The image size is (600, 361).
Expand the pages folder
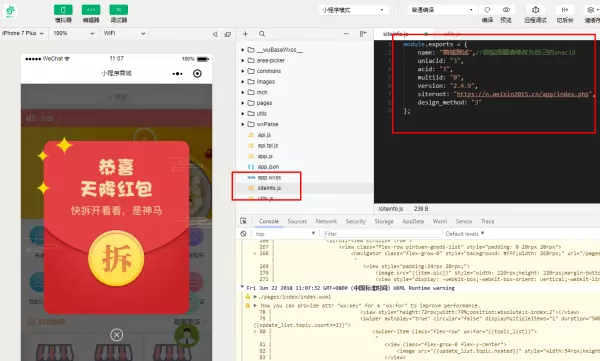[x=243, y=103]
